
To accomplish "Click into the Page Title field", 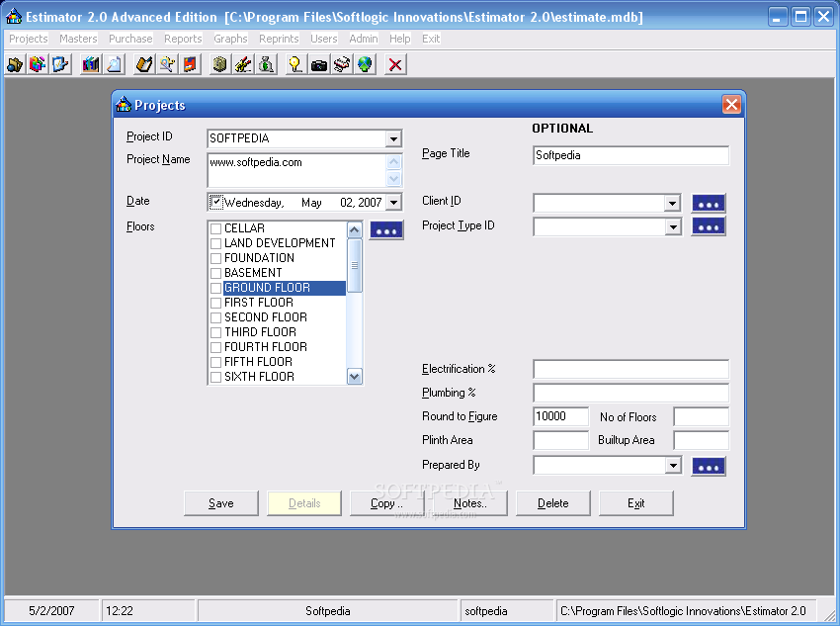I will [630, 155].
